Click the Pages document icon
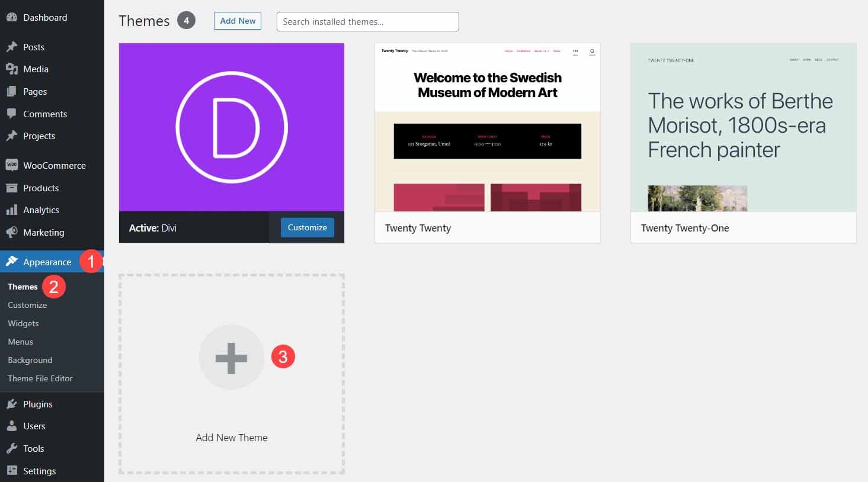868x482 pixels. 11,91
